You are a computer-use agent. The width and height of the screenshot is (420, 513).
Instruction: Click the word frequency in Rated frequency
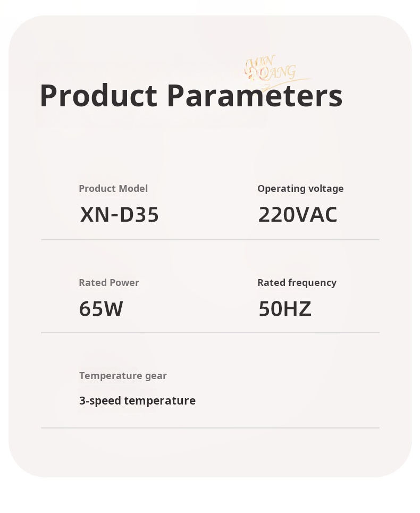click(x=312, y=283)
